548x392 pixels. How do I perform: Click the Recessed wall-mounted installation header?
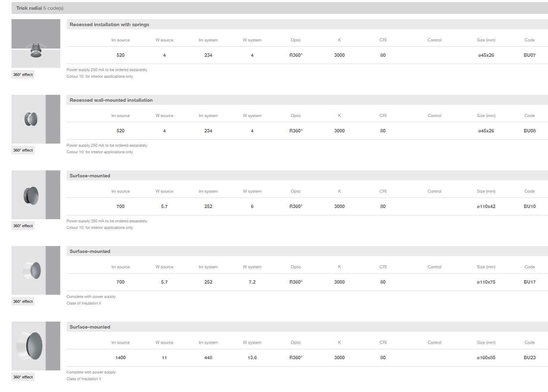111,100
